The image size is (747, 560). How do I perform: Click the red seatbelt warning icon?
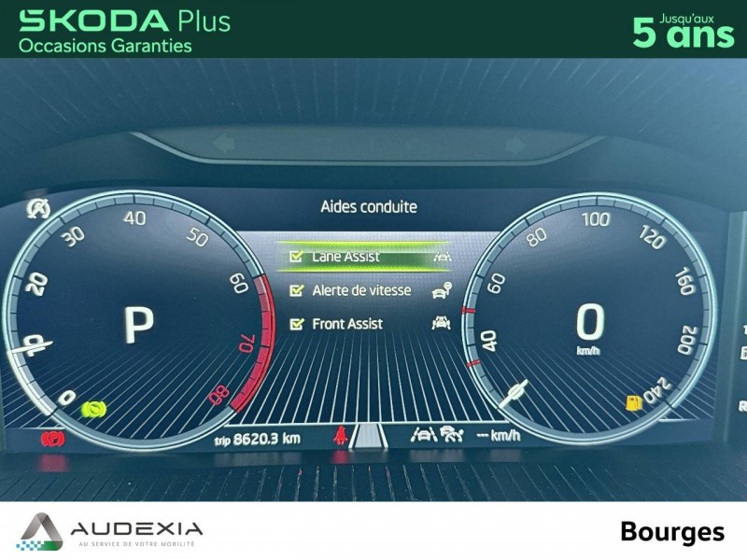(340, 435)
